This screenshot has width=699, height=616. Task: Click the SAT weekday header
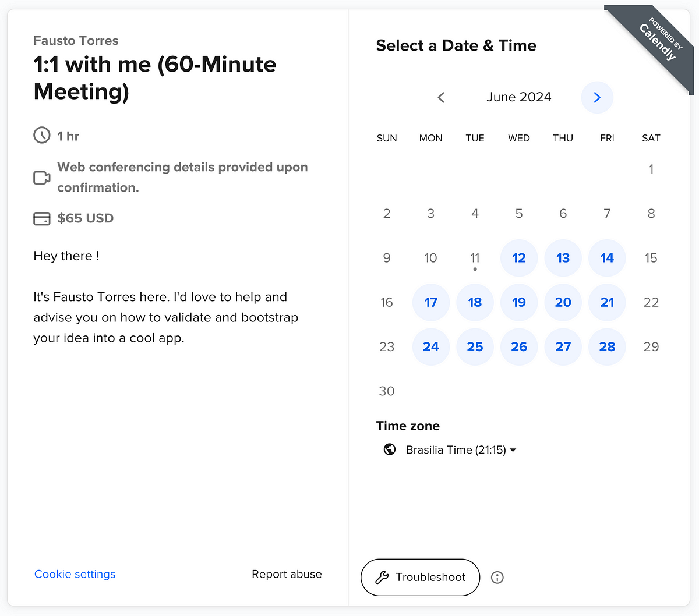pos(651,138)
